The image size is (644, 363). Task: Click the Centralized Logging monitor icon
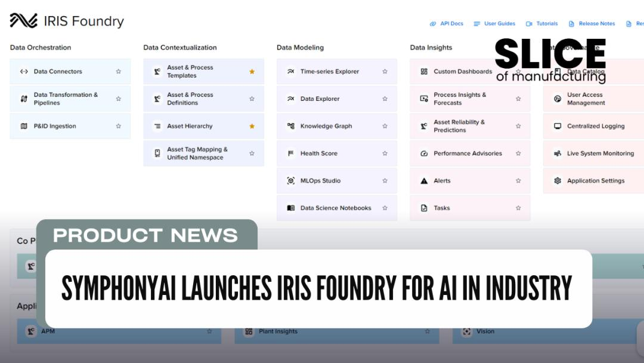[x=558, y=126]
